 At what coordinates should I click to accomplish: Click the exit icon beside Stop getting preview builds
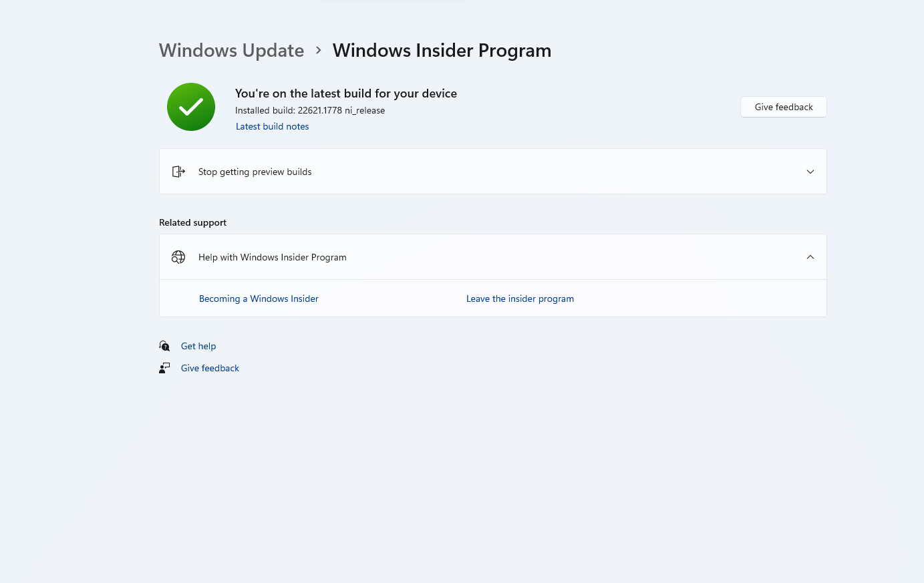(178, 172)
